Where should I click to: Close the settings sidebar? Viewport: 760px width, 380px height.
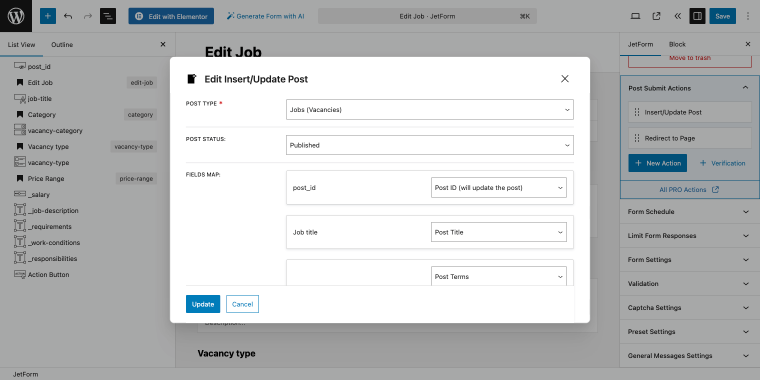(747, 44)
